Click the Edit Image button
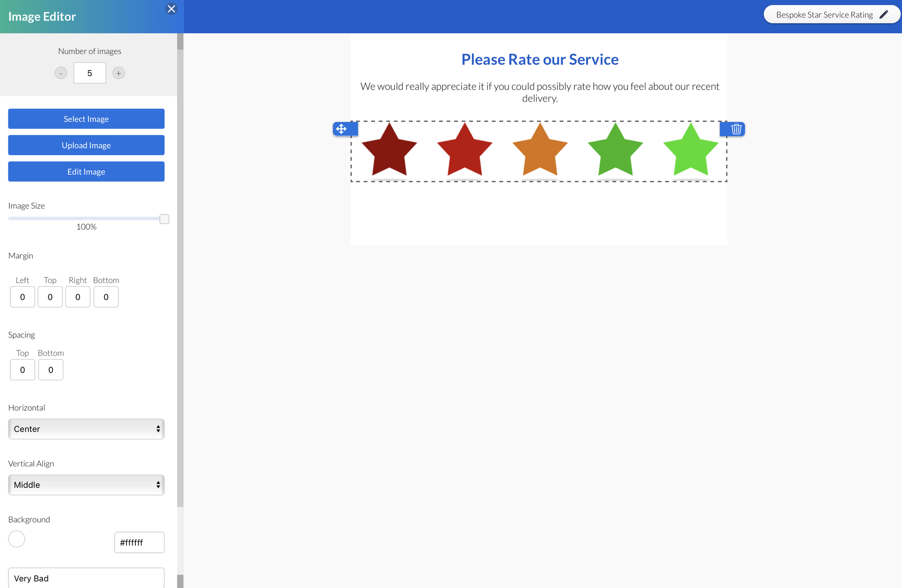 point(86,172)
